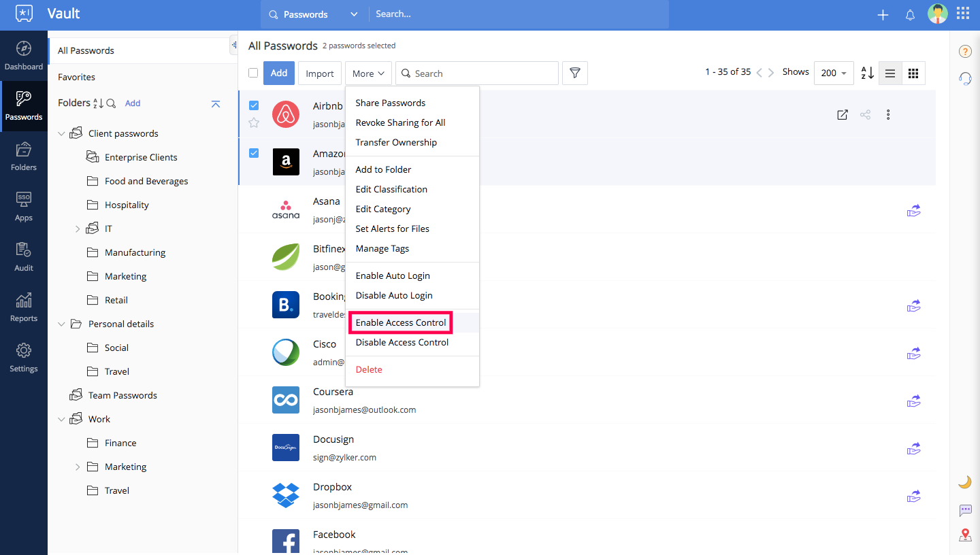Screen dimensions: 980x555
Task: Open the notifications bell
Action: [x=910, y=15]
